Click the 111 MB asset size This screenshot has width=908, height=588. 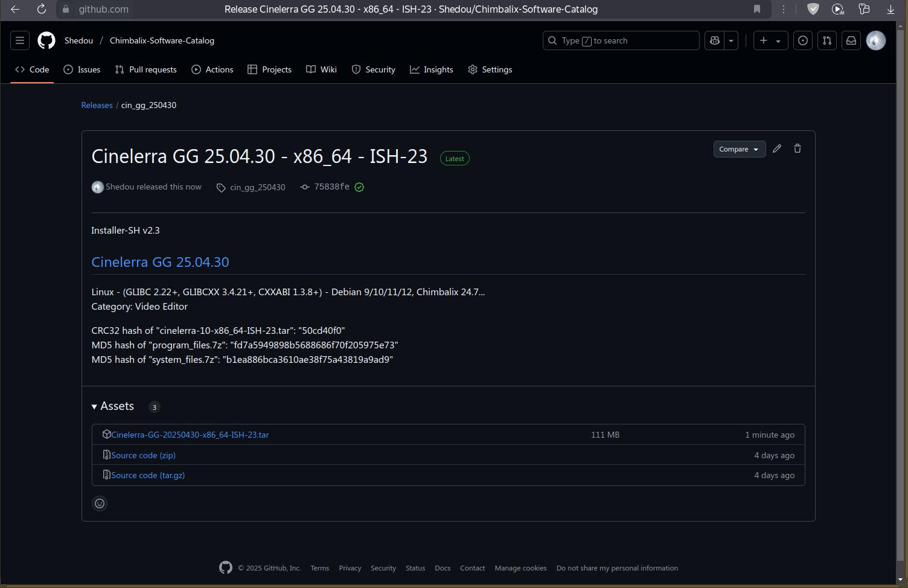605,435
